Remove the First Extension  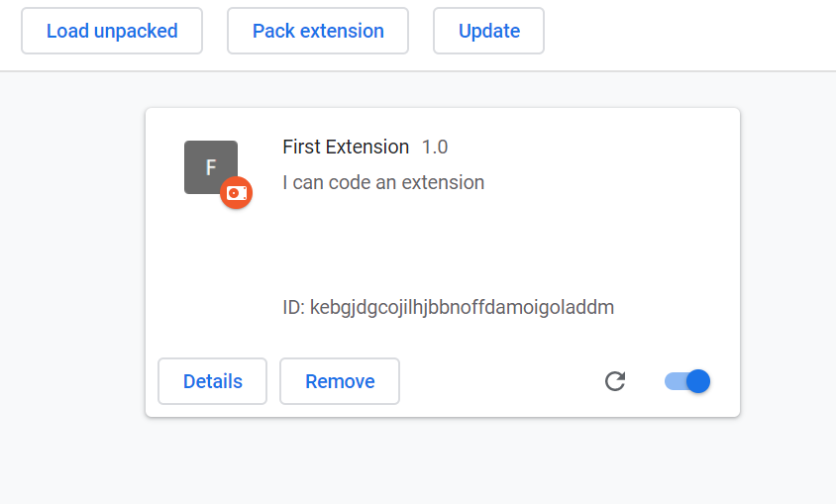click(340, 381)
